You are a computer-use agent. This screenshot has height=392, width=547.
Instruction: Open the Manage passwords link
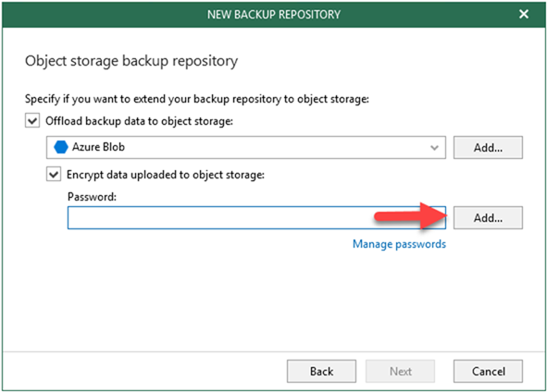[399, 244]
